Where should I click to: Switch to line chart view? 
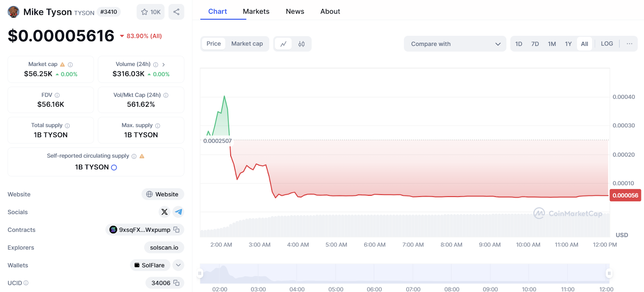click(283, 44)
